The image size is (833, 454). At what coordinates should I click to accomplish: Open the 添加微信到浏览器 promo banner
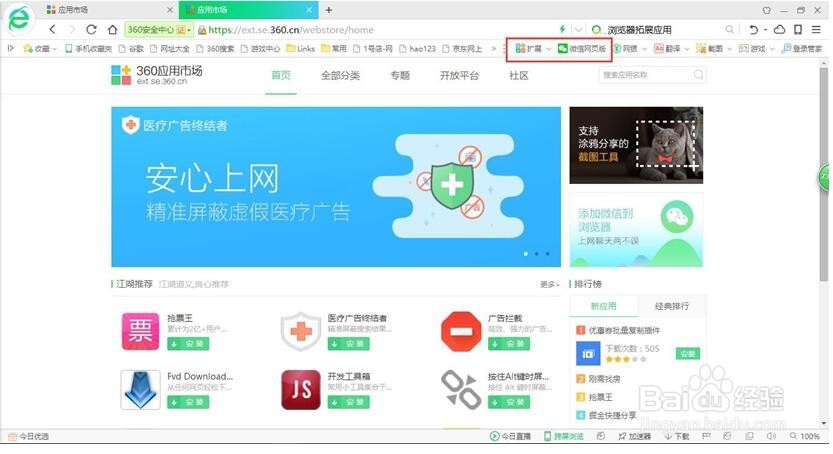coord(636,230)
